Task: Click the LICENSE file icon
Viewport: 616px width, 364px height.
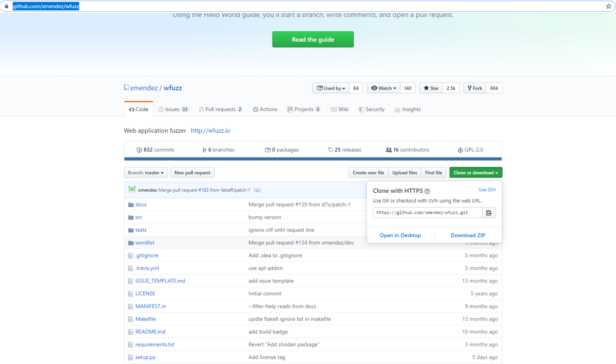Action: (x=130, y=294)
